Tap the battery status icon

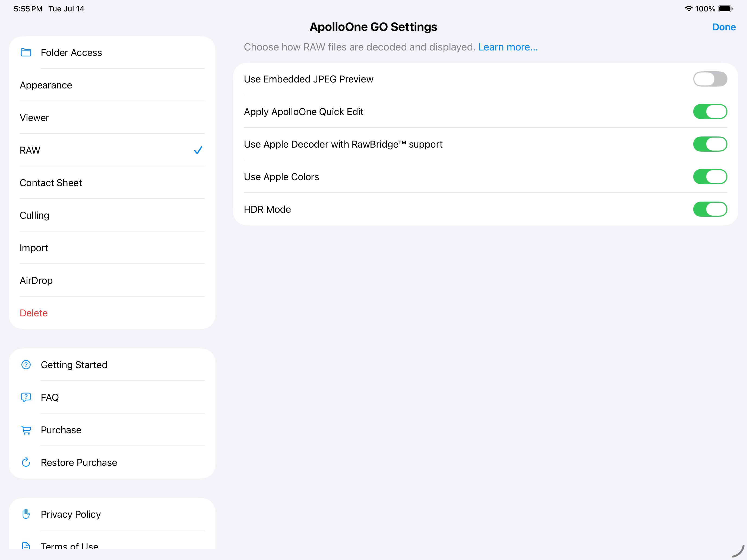(725, 9)
